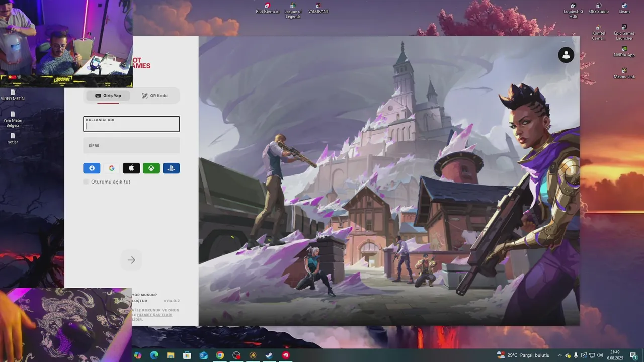Open Logitech G HUB desktop shortcut
The image size is (644, 362).
pyautogui.click(x=573, y=11)
